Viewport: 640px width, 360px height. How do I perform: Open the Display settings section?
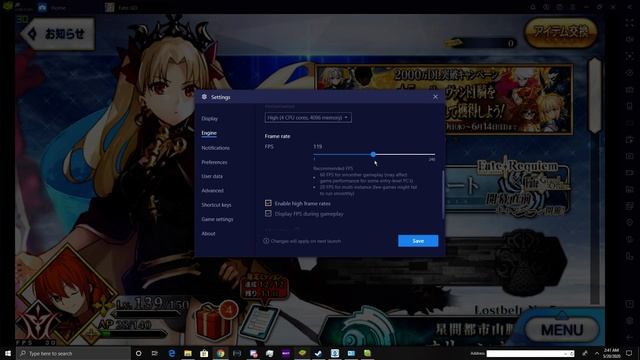pos(209,118)
